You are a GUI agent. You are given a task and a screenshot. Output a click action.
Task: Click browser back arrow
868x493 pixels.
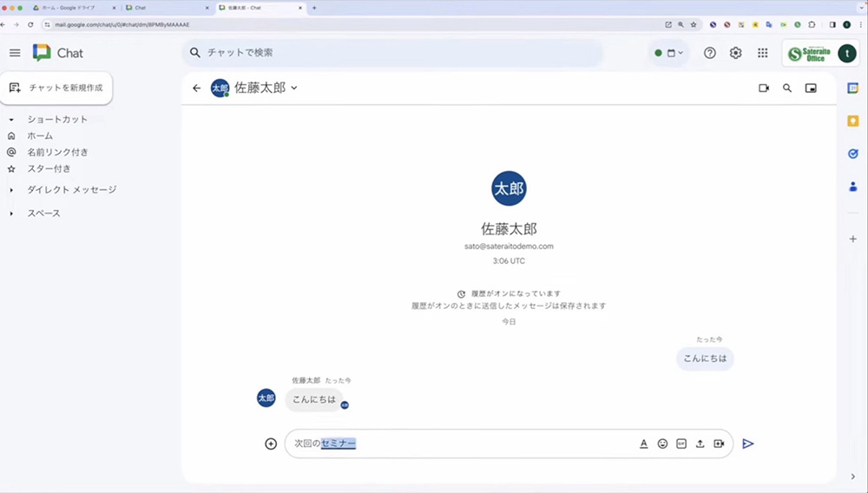pyautogui.click(x=3, y=25)
